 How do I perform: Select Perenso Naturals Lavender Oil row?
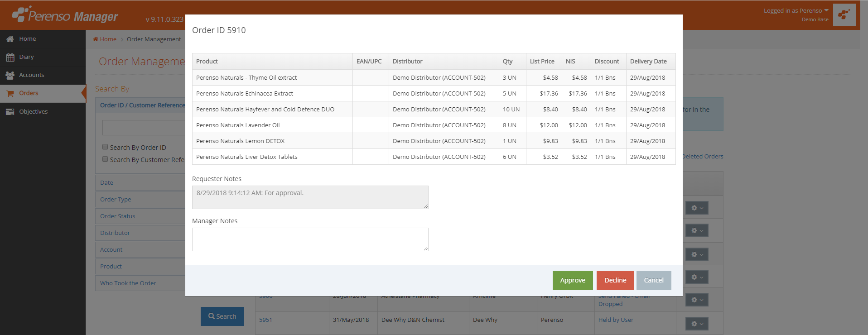(434, 125)
